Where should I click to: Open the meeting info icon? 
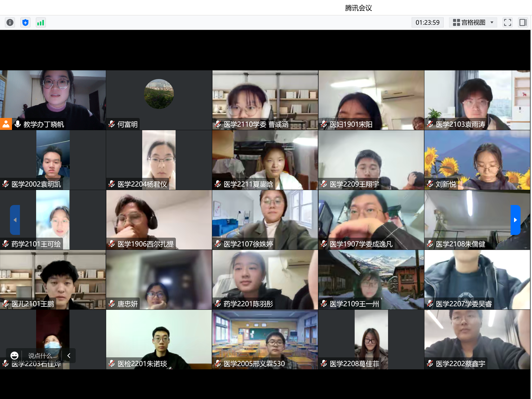tap(10, 22)
